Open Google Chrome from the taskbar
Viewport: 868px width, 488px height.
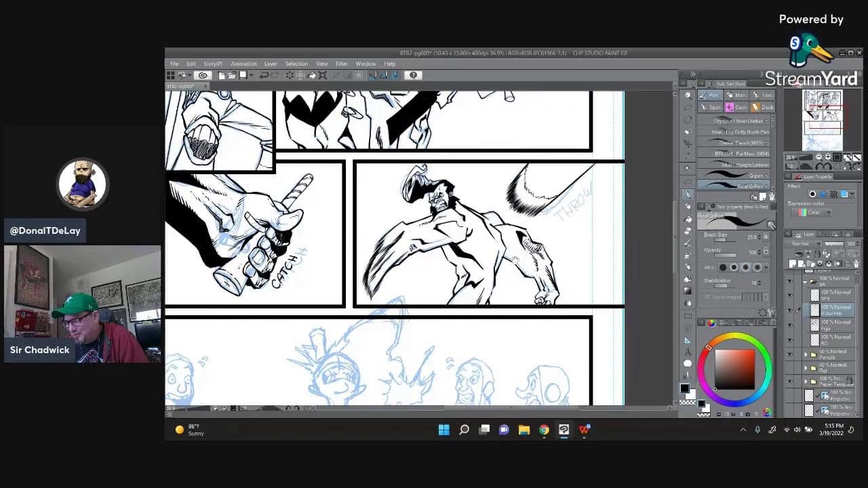click(x=544, y=430)
